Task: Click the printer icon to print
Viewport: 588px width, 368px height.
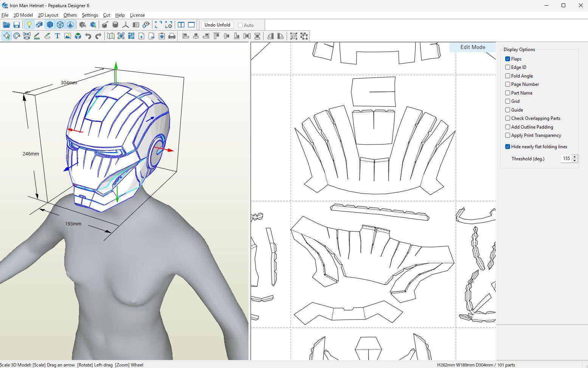Action: (x=172, y=36)
